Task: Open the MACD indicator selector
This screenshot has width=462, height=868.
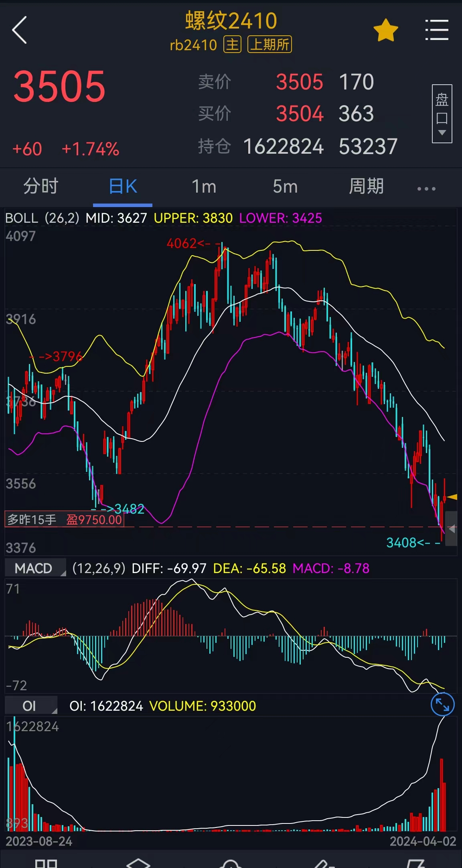Action: 35,568
